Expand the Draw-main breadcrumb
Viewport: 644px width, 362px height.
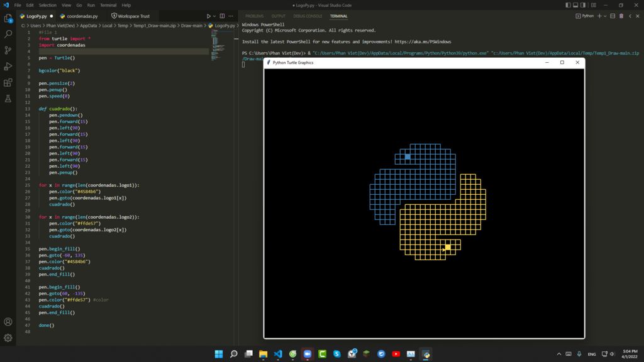pyautogui.click(x=191, y=25)
